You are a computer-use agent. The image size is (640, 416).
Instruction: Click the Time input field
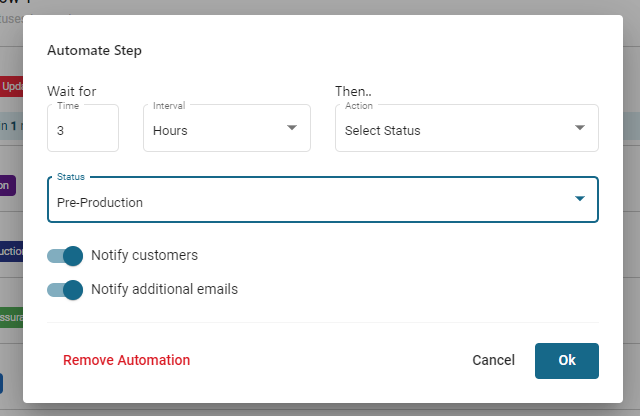click(x=83, y=128)
